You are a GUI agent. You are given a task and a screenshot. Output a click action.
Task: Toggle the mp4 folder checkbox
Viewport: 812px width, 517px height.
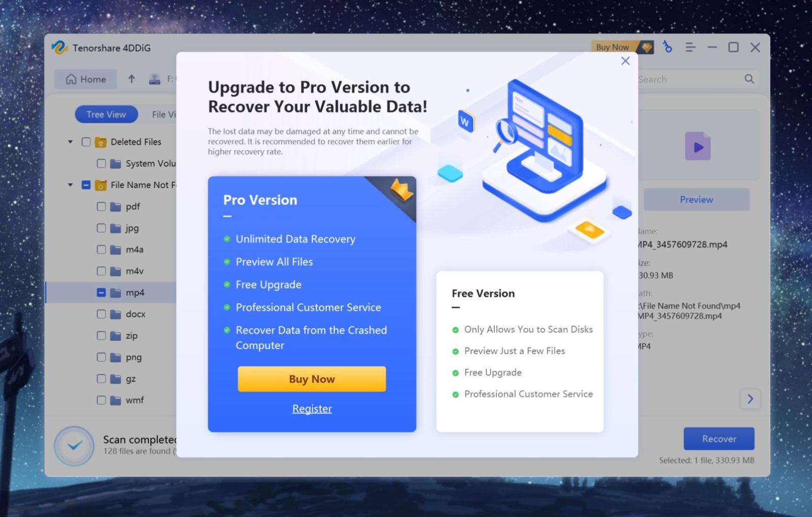[100, 293]
